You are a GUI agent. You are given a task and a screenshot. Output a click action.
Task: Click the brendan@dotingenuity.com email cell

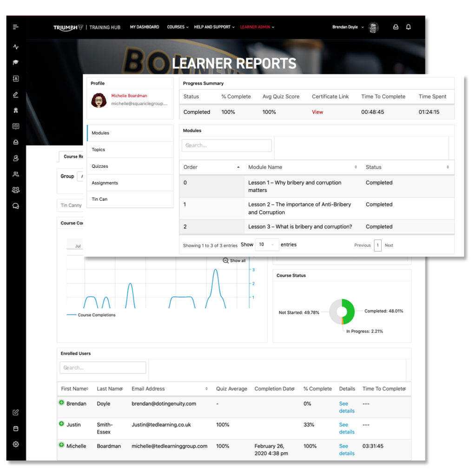pos(164,404)
